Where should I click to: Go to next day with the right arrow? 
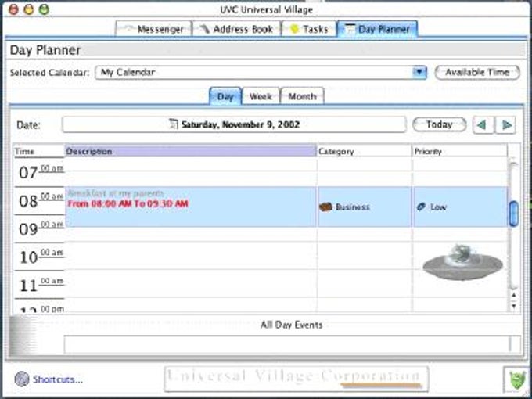tap(506, 125)
